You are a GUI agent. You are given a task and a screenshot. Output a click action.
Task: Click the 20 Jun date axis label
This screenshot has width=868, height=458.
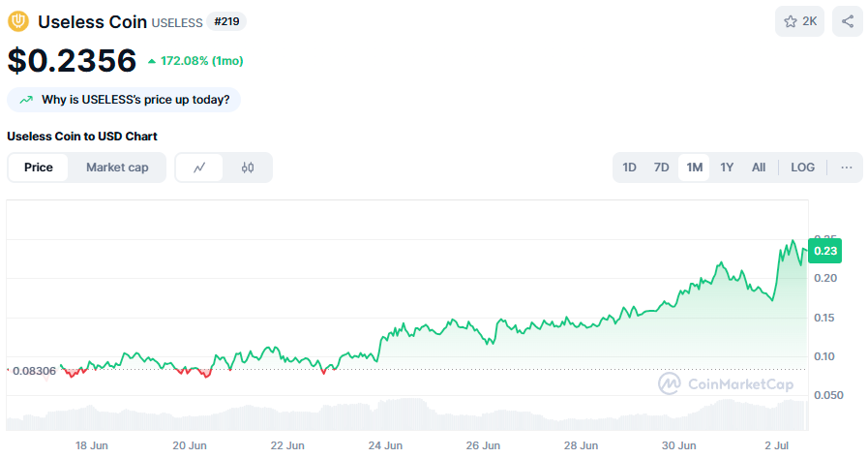tap(190, 445)
